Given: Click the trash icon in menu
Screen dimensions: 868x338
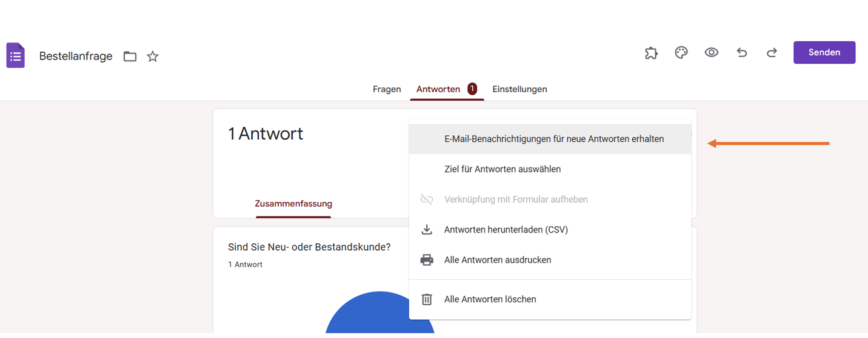Looking at the screenshot, I should point(427,299).
